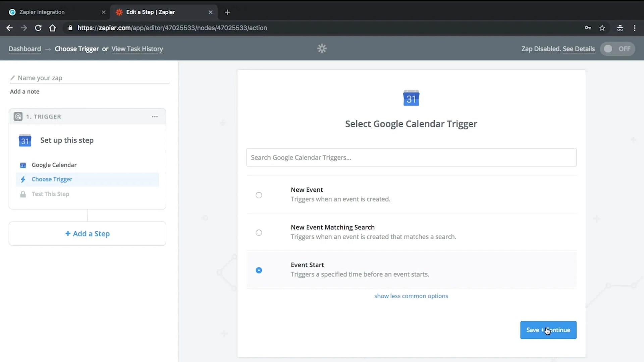Choose the New Event Matching Search trigger
Viewport: 644px width, 362px height.
(x=259, y=233)
